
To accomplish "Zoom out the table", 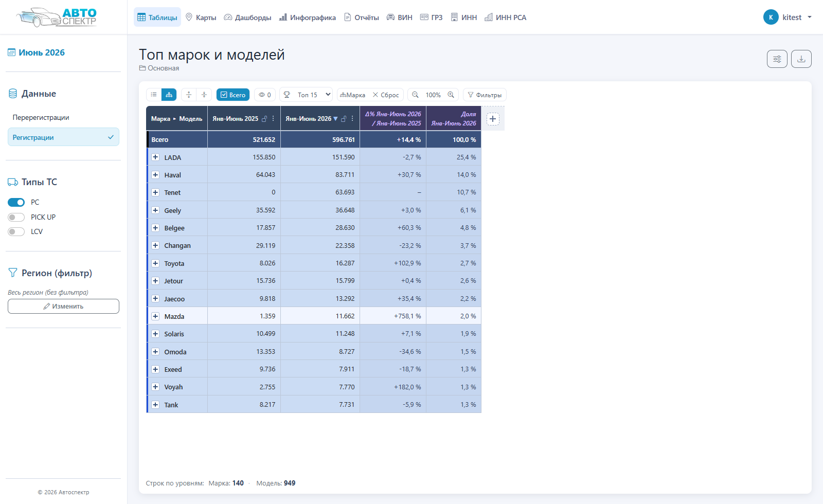I will tap(415, 95).
